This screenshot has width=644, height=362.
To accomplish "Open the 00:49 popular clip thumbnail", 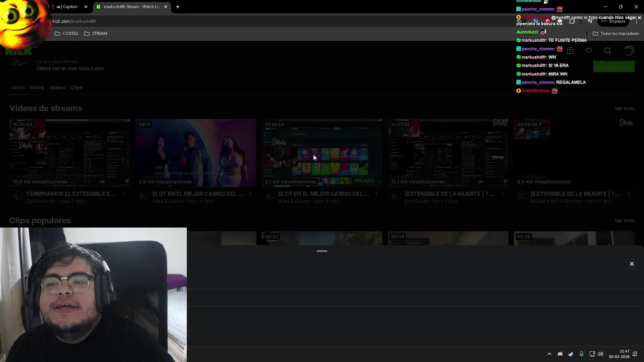I will (x=448, y=238).
